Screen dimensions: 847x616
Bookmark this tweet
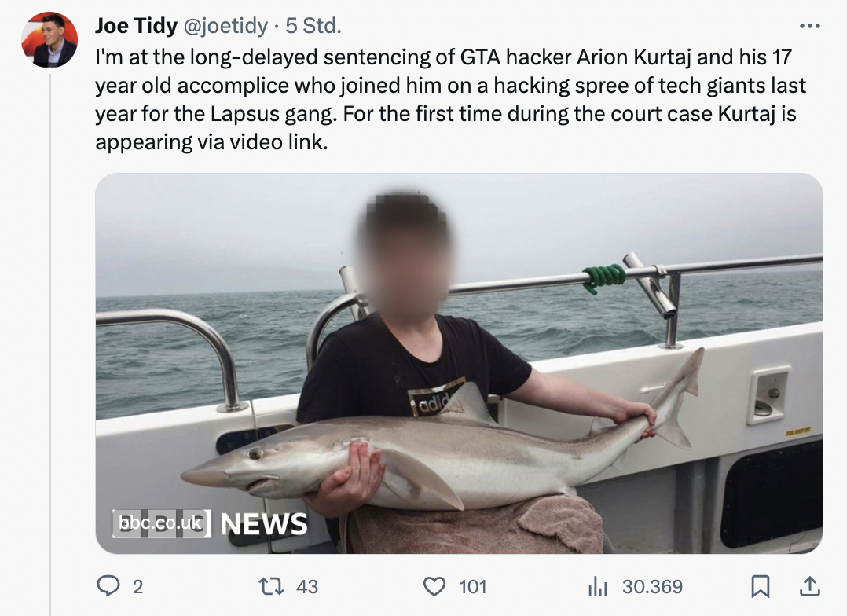[x=761, y=585]
